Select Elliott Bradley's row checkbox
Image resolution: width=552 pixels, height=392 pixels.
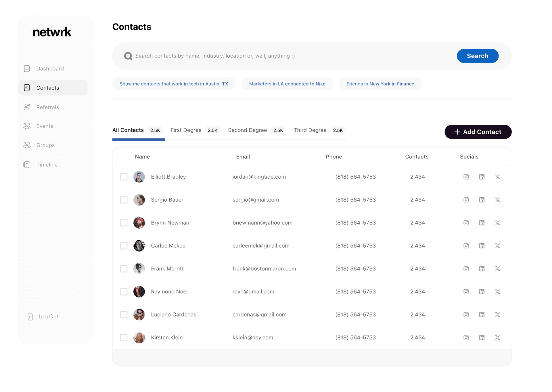(124, 177)
